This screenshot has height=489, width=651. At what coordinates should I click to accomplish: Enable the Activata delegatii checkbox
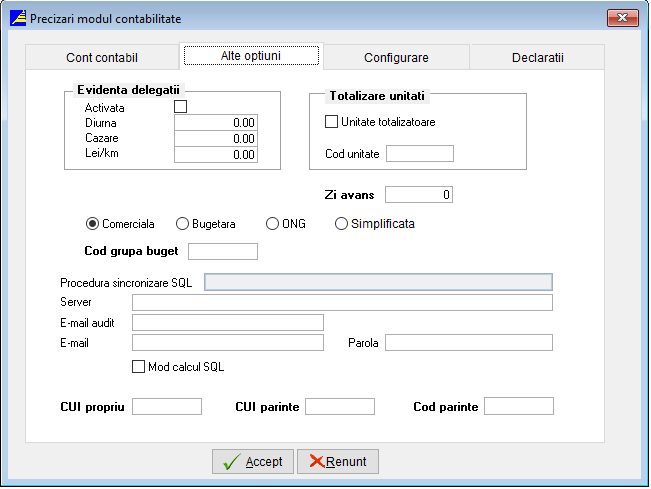coord(181,107)
